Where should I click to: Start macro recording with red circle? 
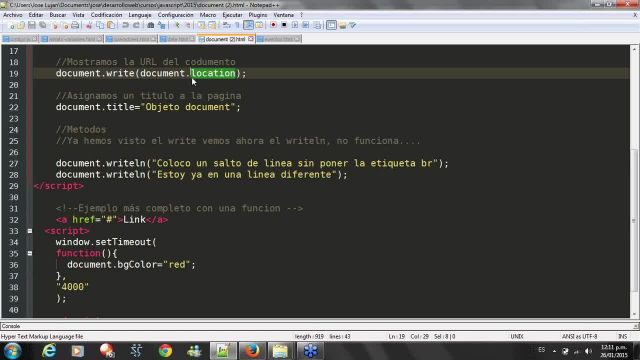(273, 25)
